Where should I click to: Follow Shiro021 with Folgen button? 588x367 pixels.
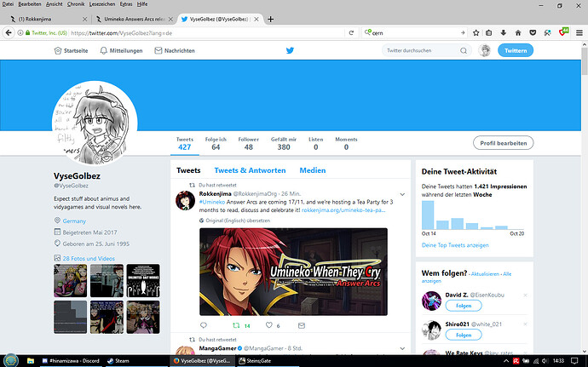[x=464, y=335]
